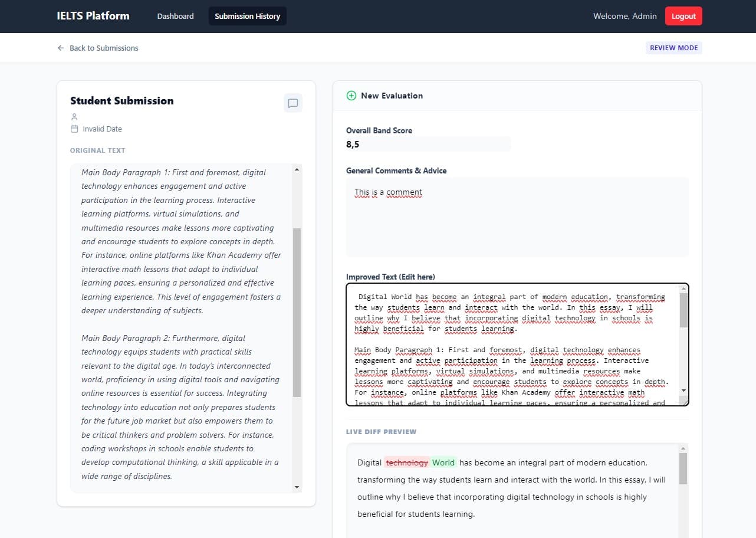Select the Submission History tab
Image resolution: width=756 pixels, height=538 pixels.
click(x=247, y=16)
